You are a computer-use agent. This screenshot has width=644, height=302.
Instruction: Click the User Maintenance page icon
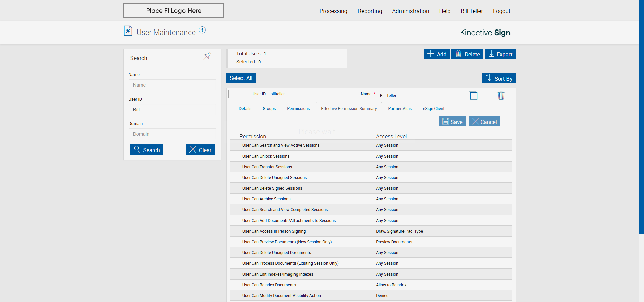[x=128, y=31]
